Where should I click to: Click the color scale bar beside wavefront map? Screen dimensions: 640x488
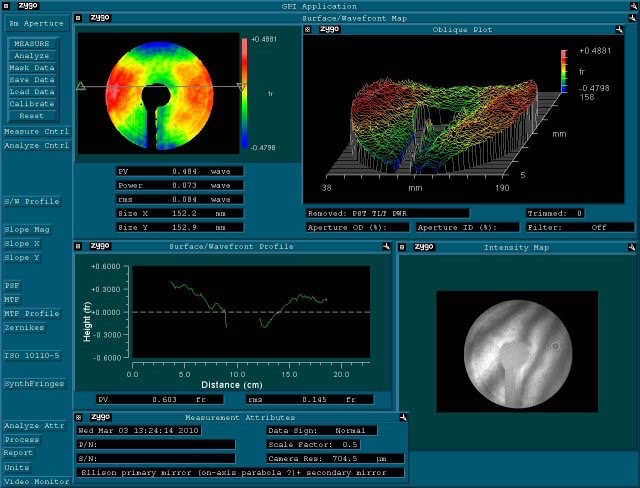pyautogui.click(x=244, y=90)
